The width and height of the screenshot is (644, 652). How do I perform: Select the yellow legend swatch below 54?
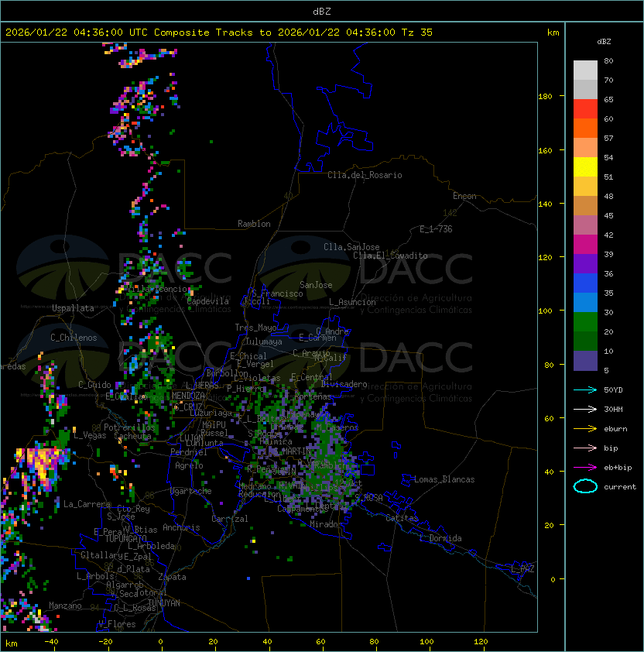click(585, 166)
